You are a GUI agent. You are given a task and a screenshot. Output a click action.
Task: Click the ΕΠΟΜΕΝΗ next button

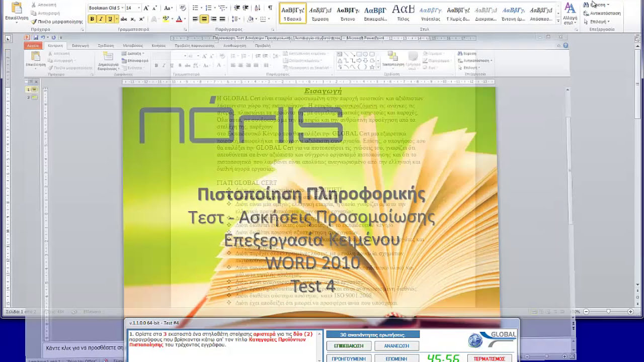(396, 358)
